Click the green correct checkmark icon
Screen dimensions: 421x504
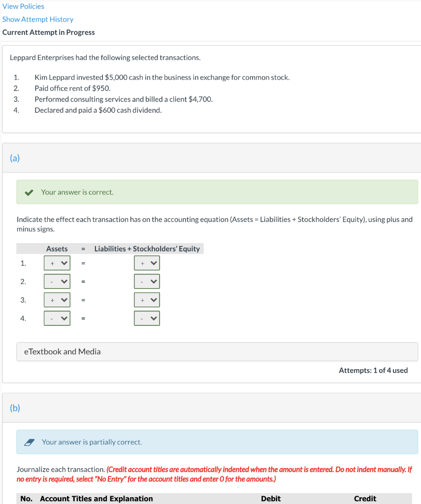(29, 191)
